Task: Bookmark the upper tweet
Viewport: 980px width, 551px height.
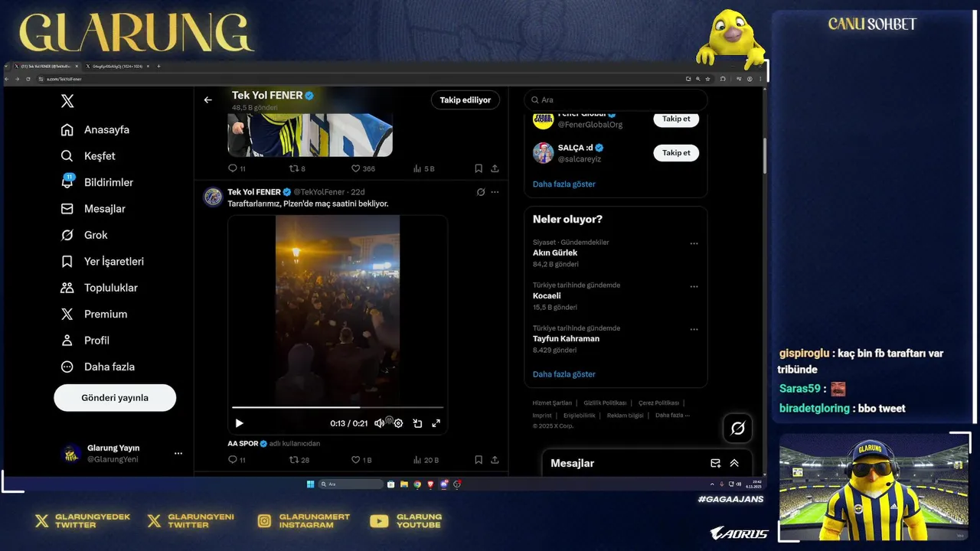Action: coord(479,168)
